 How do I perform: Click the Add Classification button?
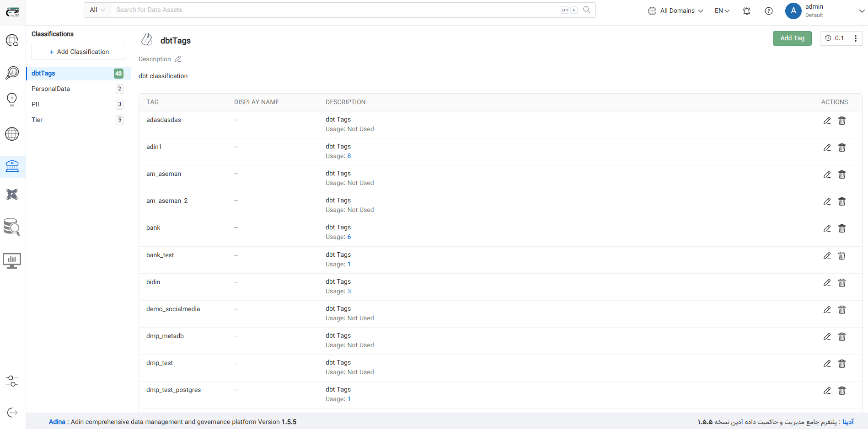(78, 52)
